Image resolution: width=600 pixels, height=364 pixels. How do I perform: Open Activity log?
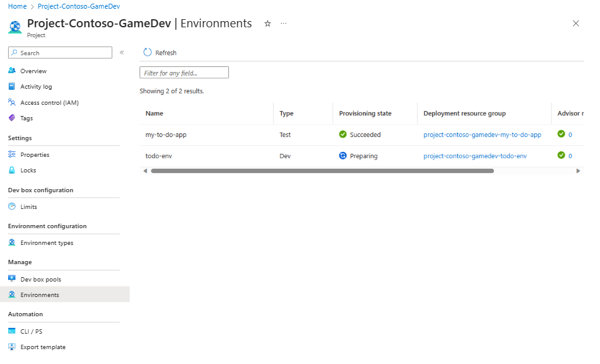36,87
